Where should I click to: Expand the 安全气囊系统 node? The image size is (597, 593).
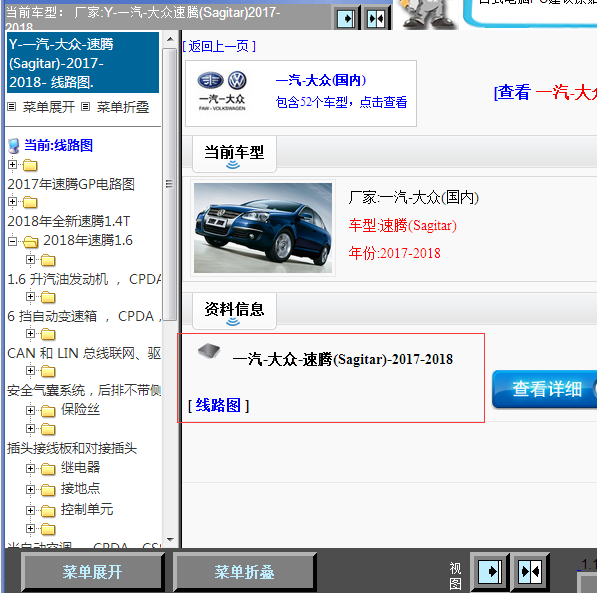tap(30, 370)
